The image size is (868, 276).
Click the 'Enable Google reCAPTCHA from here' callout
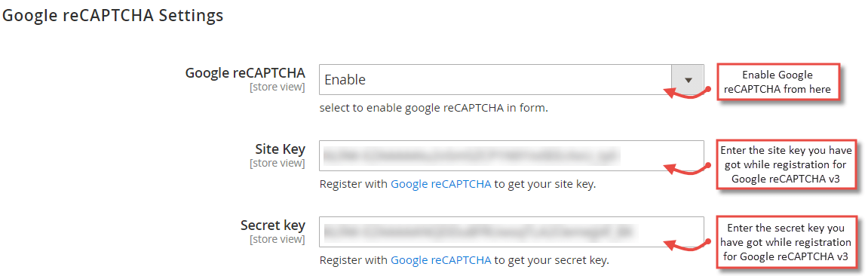click(x=778, y=82)
